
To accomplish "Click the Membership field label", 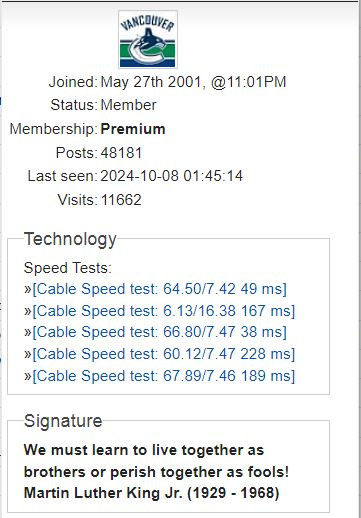I will click(x=54, y=129).
